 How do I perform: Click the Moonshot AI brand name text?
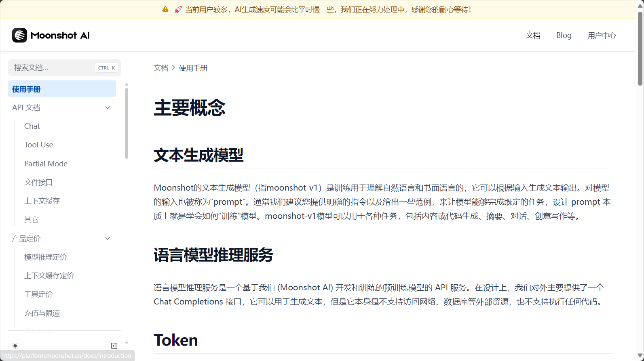pos(60,35)
